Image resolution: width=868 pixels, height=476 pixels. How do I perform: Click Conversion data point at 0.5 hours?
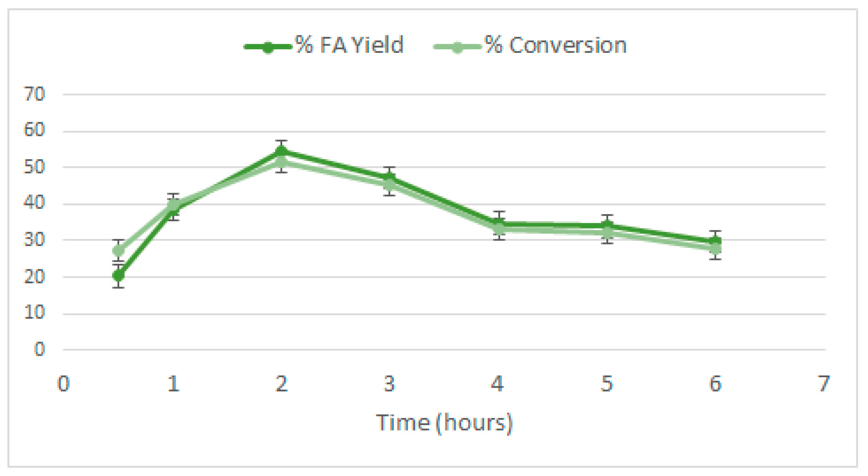(x=118, y=251)
